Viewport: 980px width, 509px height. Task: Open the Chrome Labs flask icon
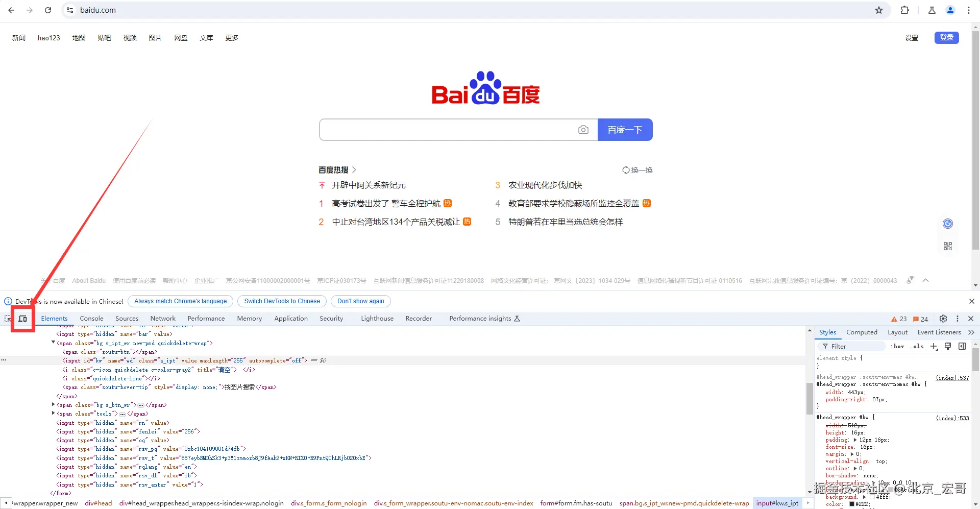(932, 10)
